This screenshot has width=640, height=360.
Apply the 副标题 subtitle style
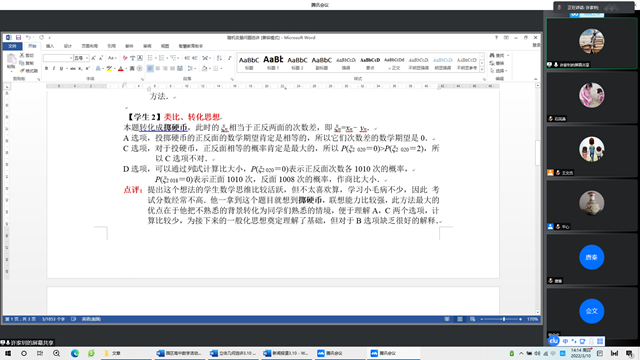pos(322,62)
